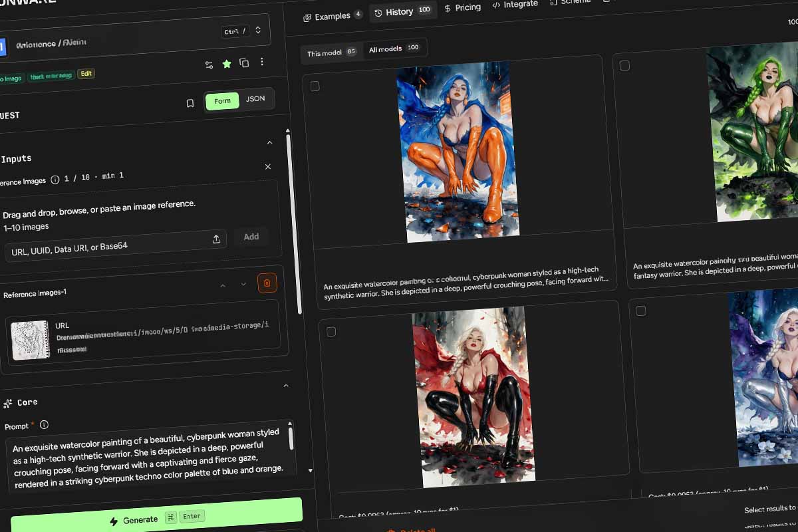Click the star favorite icon
This screenshot has height=532, width=798.
[x=227, y=64]
